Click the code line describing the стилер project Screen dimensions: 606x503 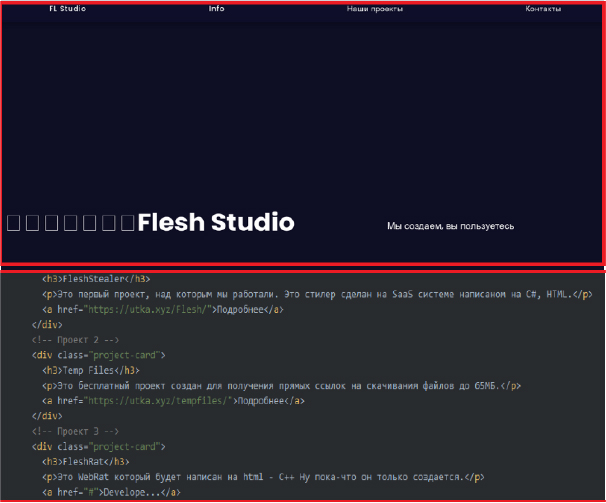(x=317, y=295)
